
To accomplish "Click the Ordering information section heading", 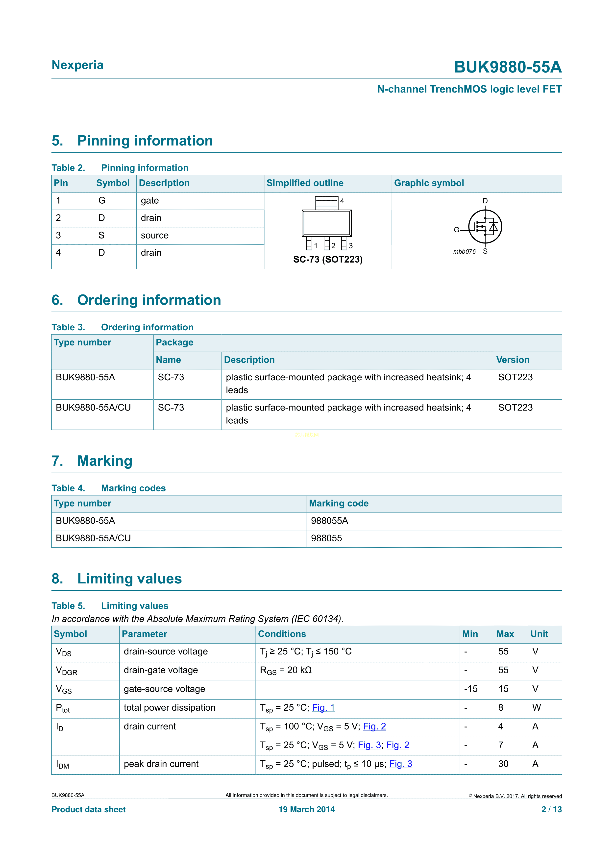I will pyautogui.click(x=149, y=300).
